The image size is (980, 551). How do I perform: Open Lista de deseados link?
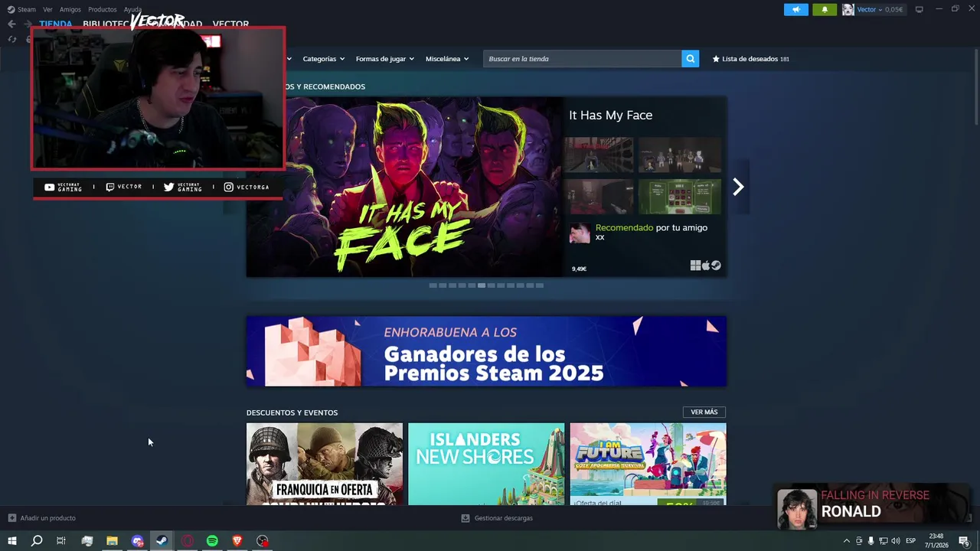[750, 59]
